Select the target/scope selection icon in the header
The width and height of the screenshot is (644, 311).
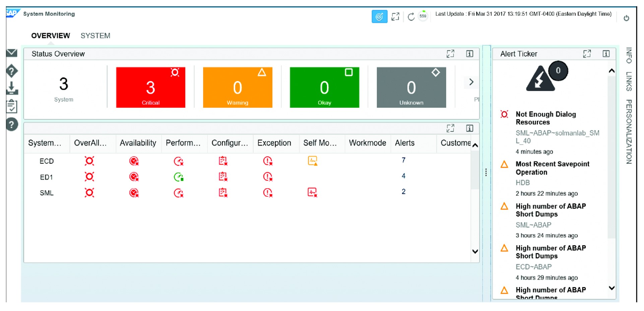(379, 16)
